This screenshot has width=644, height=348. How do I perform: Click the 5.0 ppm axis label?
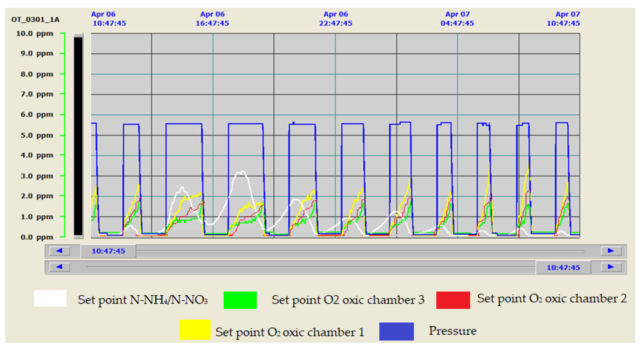(37, 135)
